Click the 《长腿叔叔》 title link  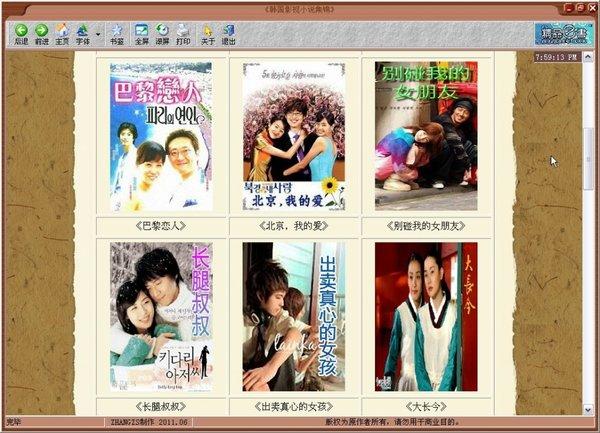point(161,406)
